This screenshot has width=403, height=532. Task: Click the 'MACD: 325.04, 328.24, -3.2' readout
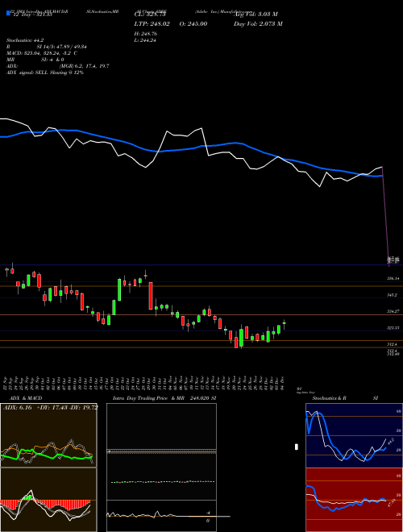[x=42, y=53]
